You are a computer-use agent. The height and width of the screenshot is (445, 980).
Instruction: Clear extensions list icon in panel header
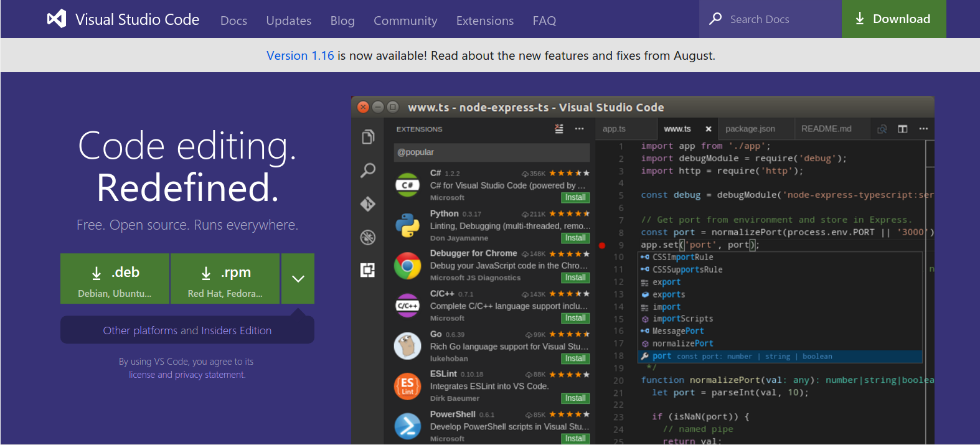tap(559, 129)
